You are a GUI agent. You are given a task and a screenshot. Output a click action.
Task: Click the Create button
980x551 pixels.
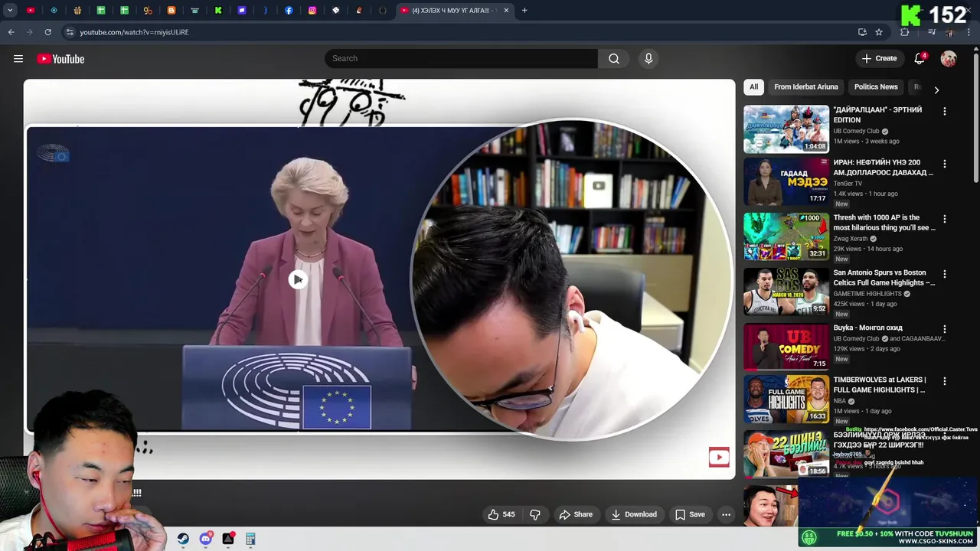pos(879,59)
